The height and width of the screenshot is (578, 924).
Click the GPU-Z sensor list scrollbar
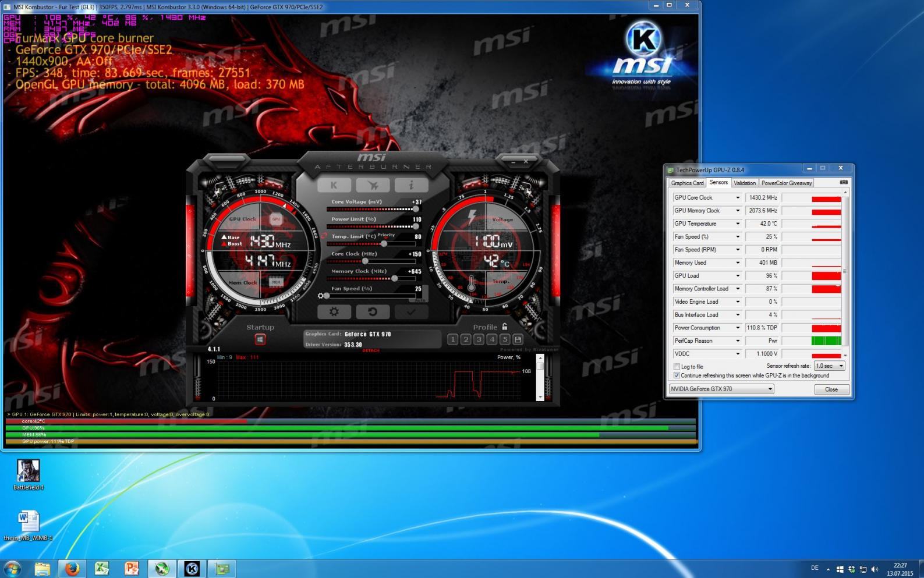pyautogui.click(x=845, y=274)
